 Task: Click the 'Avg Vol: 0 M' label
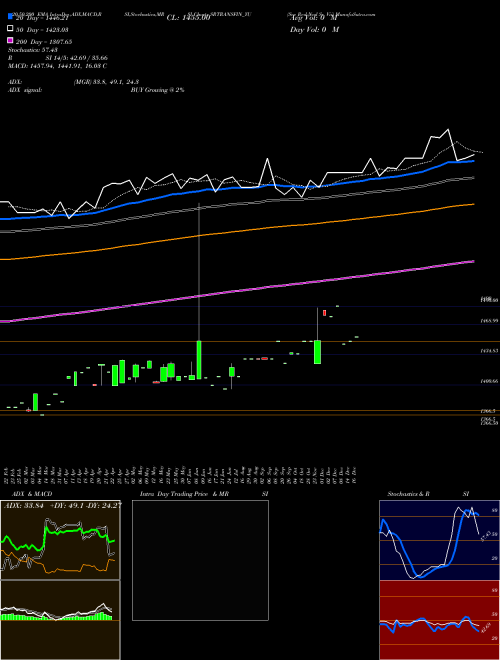(314, 18)
